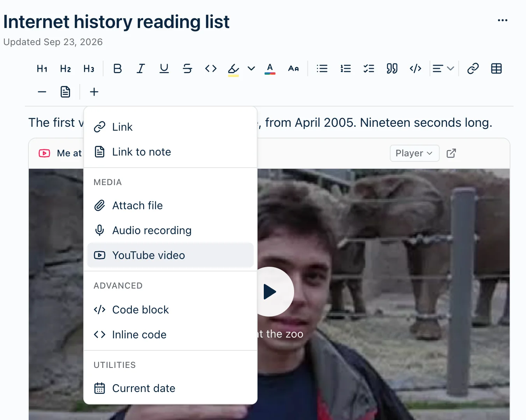Click the plus insert button
Screen dimensions: 526x420
94,92
